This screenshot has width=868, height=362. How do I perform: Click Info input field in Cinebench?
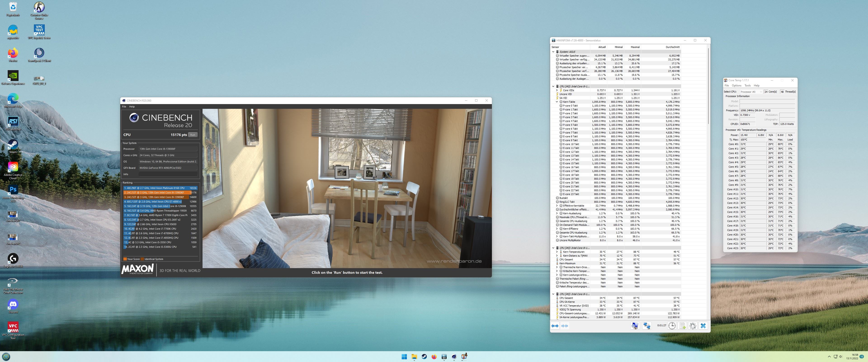click(168, 174)
